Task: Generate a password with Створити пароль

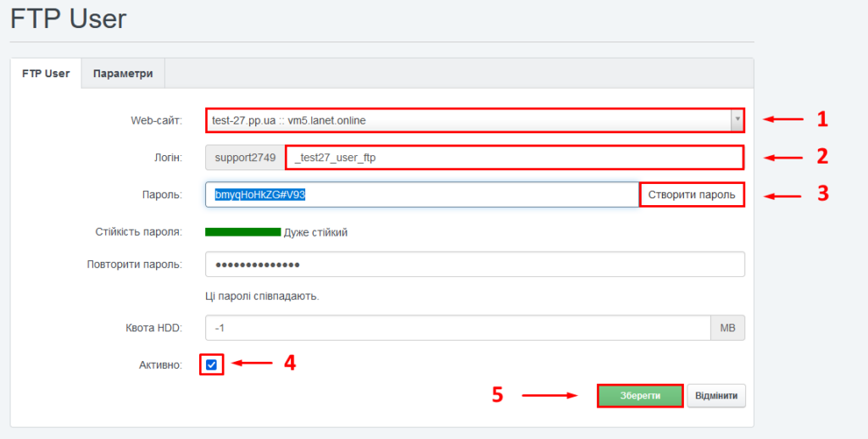Action: [x=692, y=195]
